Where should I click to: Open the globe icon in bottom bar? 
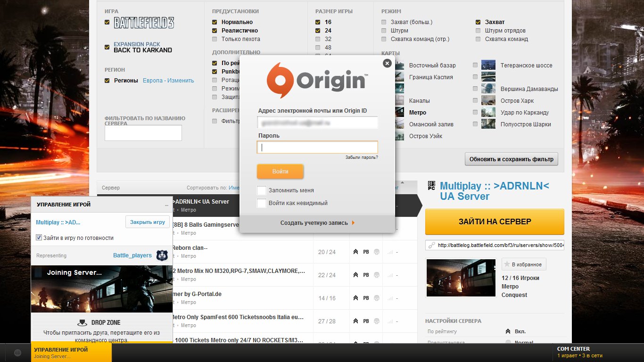point(17,353)
